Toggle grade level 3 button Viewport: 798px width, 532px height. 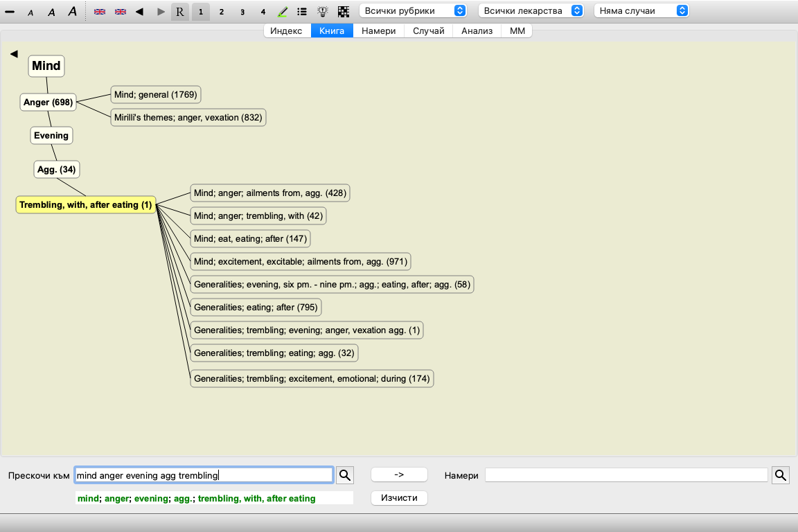coord(242,12)
